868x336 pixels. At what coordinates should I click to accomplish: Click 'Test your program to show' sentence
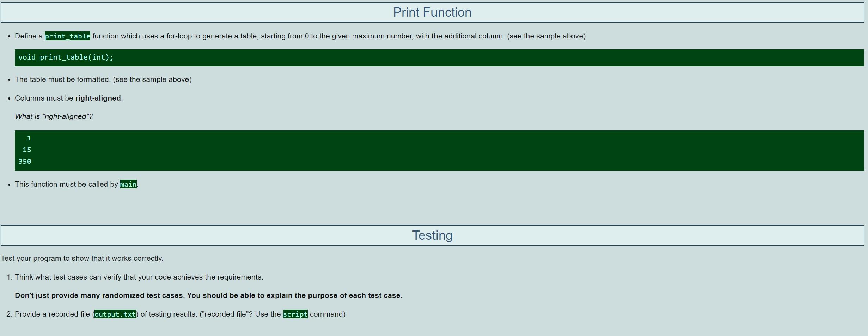click(x=82, y=258)
